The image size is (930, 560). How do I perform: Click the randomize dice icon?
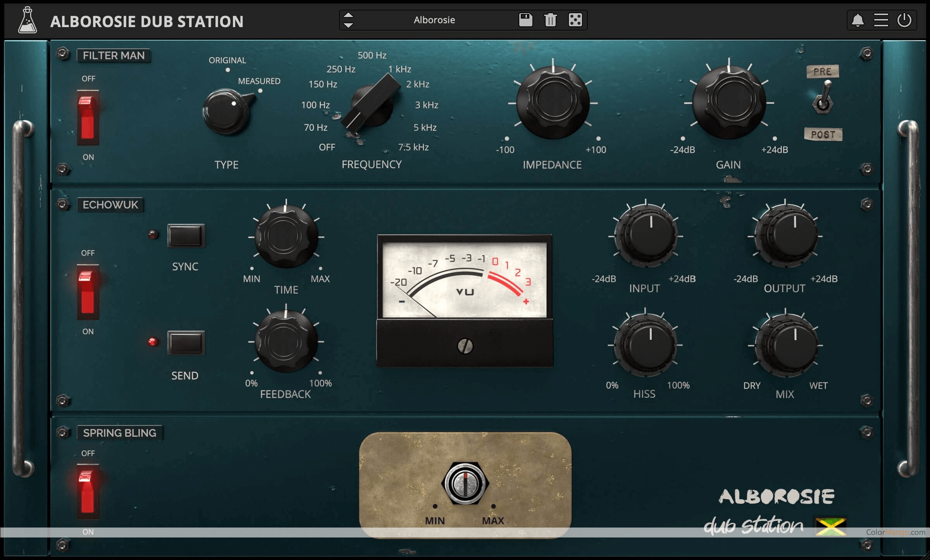click(x=575, y=20)
